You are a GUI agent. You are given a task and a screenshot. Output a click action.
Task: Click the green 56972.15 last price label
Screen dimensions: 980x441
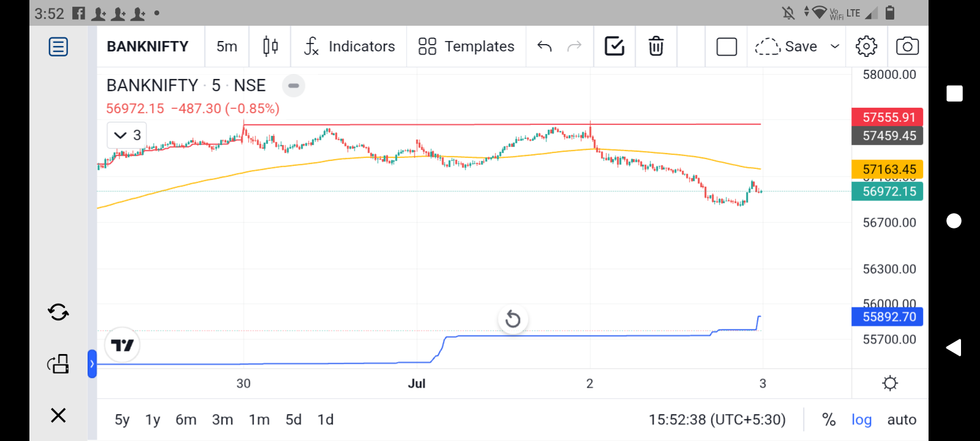click(888, 191)
